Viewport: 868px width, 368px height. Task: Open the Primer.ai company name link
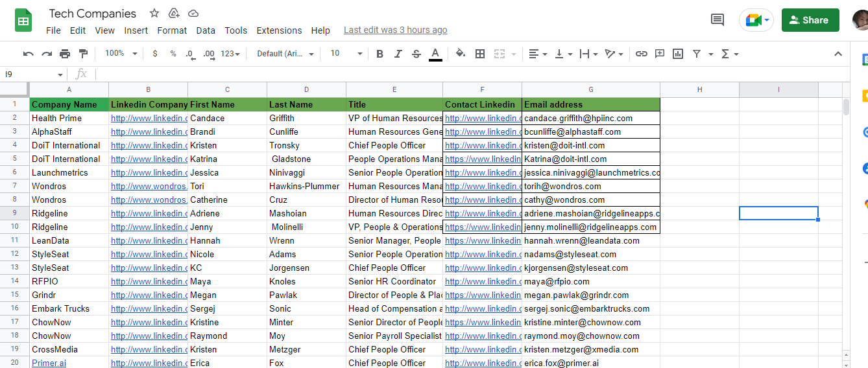click(49, 363)
